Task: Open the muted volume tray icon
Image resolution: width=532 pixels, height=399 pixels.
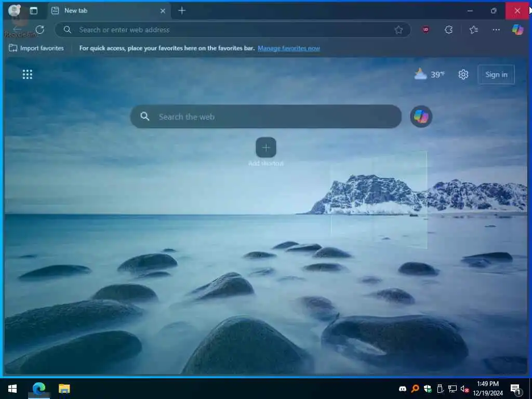Action: coord(464,389)
